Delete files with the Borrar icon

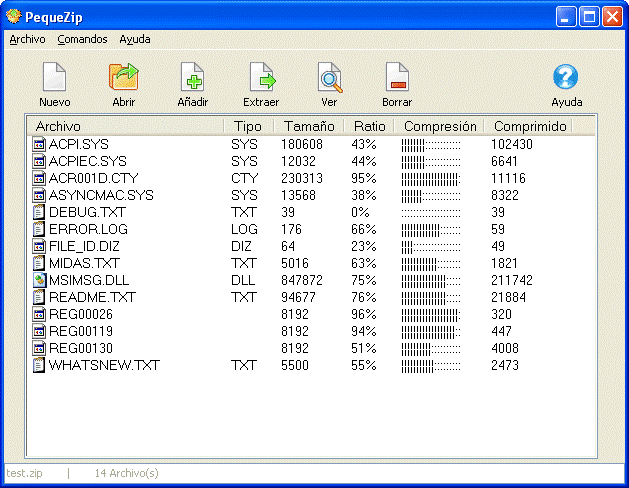pyautogui.click(x=397, y=77)
